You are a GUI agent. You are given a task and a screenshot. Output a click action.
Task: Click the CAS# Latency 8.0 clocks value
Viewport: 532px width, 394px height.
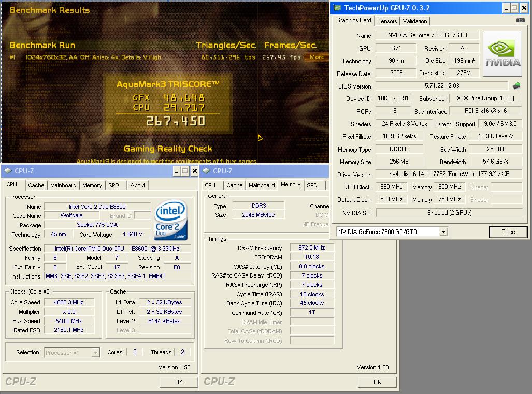[x=312, y=267]
